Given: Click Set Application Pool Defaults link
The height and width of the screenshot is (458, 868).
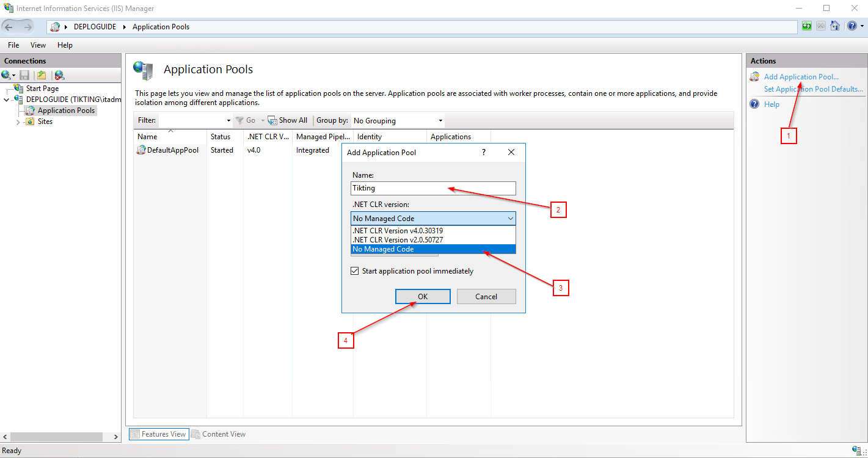Looking at the screenshot, I should click(x=813, y=89).
